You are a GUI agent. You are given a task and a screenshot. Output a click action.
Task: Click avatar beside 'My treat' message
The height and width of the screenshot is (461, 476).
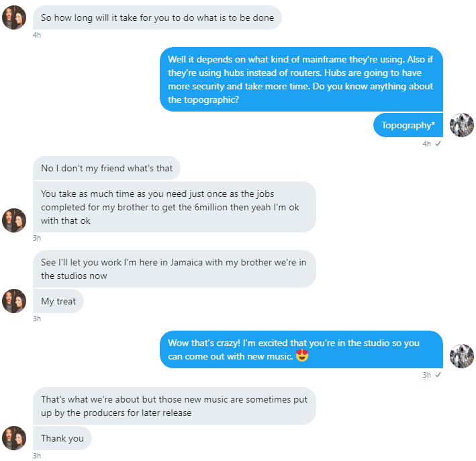14,301
